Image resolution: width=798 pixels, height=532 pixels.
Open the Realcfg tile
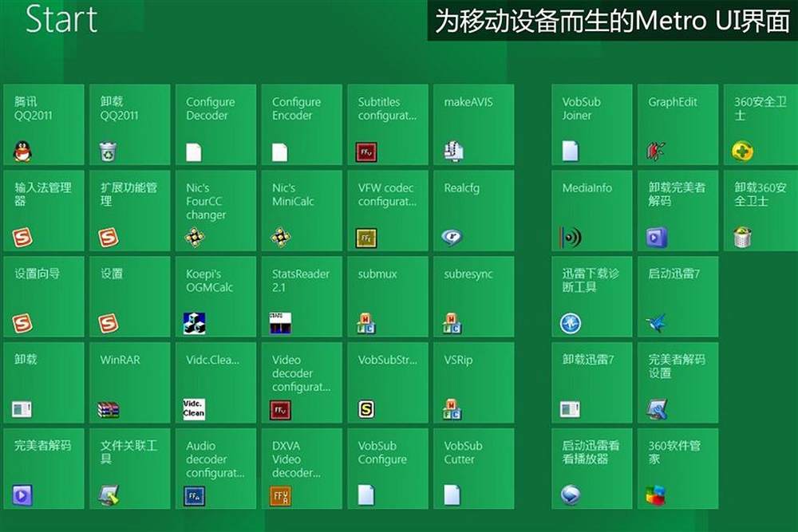click(474, 211)
